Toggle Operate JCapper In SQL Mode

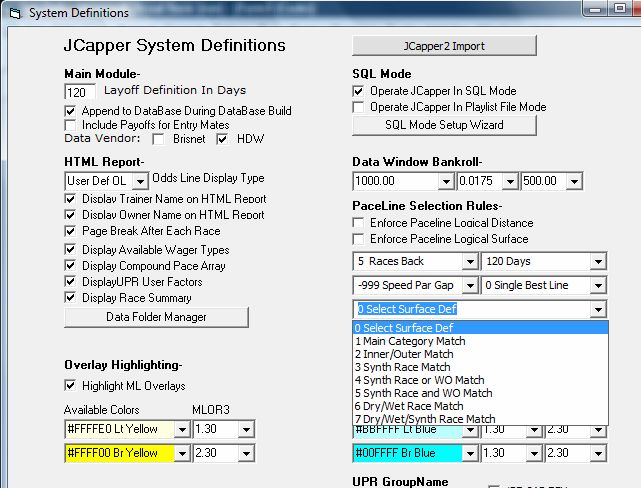(x=358, y=91)
